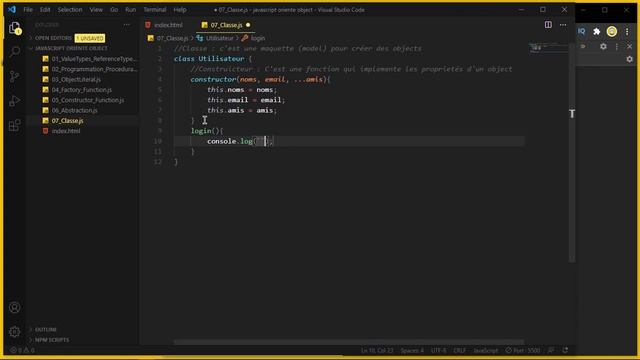The width and height of the screenshot is (640, 360).
Task: Click the code minimap preview
Action: tap(547, 48)
